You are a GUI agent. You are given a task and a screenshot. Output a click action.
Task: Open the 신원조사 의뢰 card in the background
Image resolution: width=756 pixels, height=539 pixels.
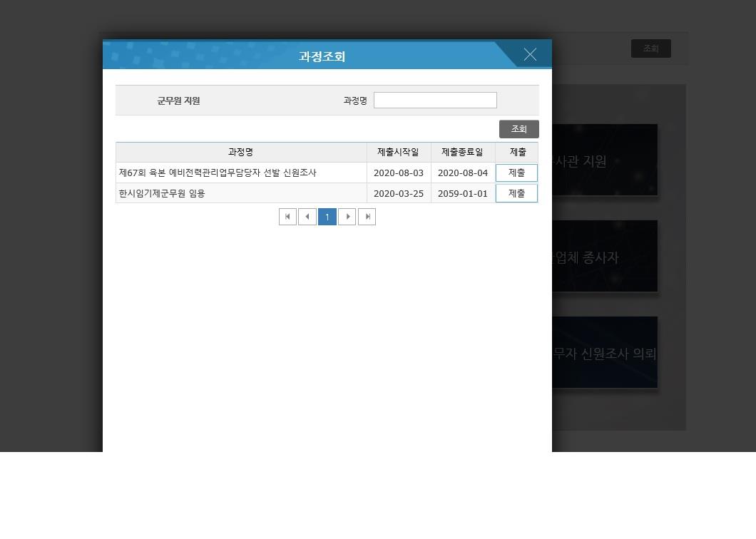[x=604, y=354]
